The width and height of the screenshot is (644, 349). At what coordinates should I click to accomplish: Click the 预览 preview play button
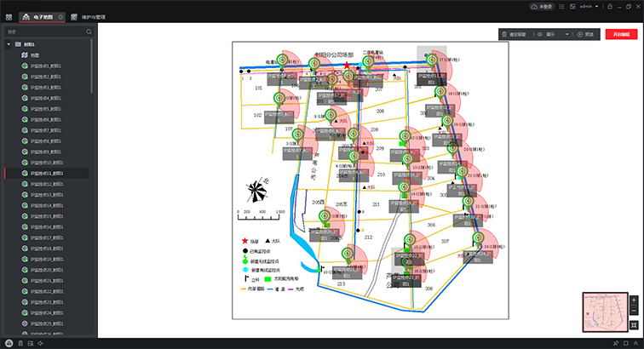(x=584, y=34)
